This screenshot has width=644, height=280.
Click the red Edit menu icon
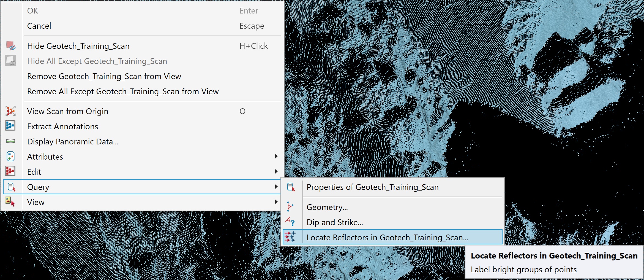[10, 171]
